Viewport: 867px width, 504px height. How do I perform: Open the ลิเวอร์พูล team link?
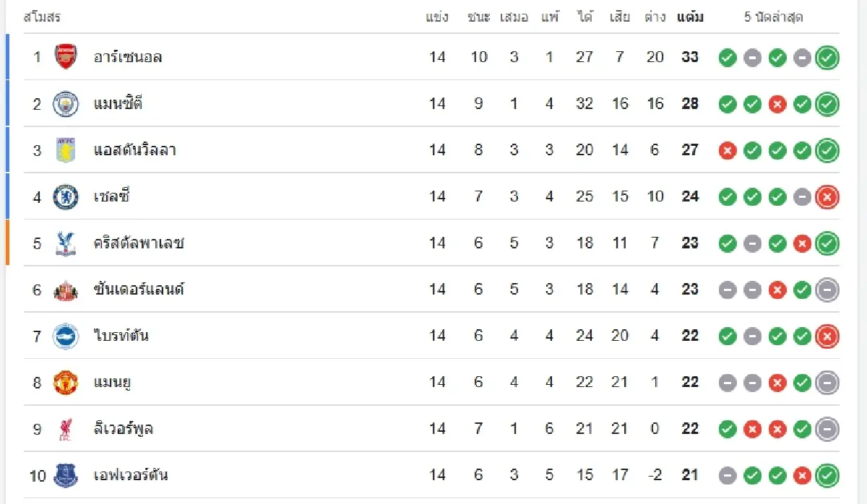pyautogui.click(x=124, y=429)
